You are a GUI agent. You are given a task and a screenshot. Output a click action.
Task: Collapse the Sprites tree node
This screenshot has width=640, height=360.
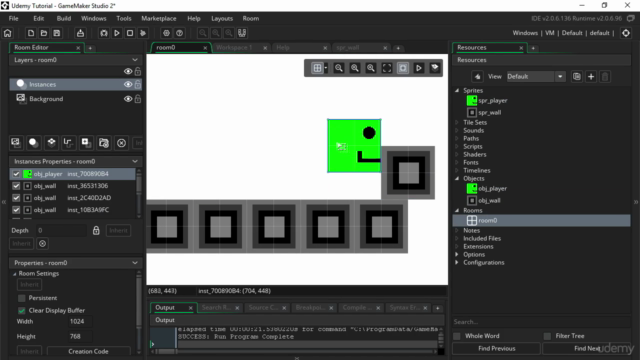pyautogui.click(x=457, y=91)
